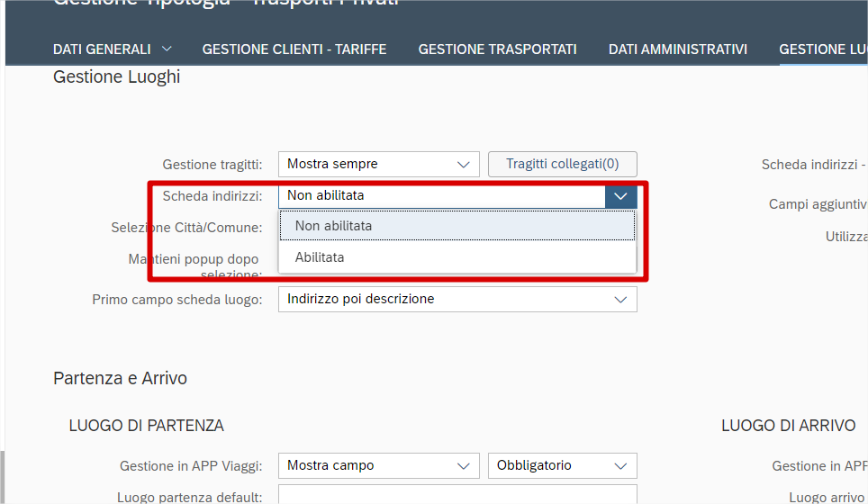Click the chevron next to DATI GENERALI

167,49
